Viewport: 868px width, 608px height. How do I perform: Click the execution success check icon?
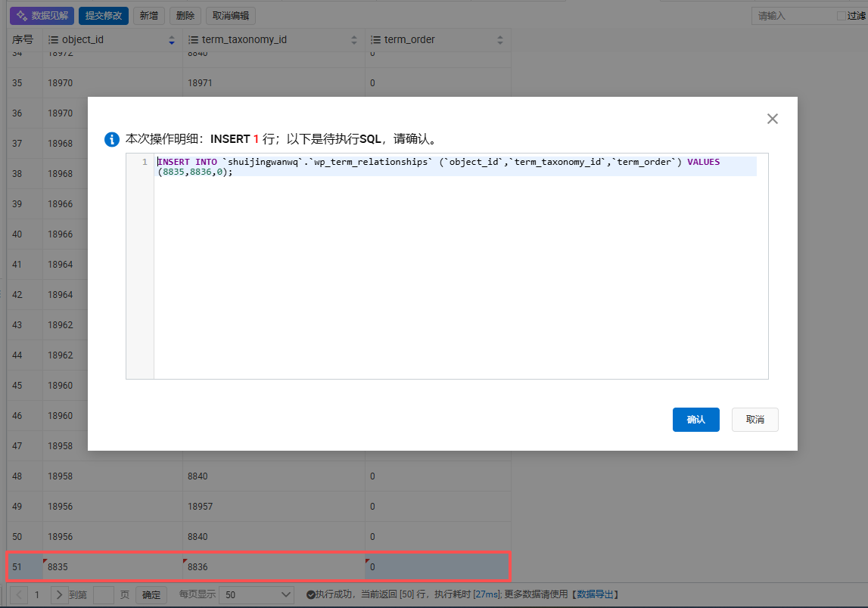tap(311, 594)
